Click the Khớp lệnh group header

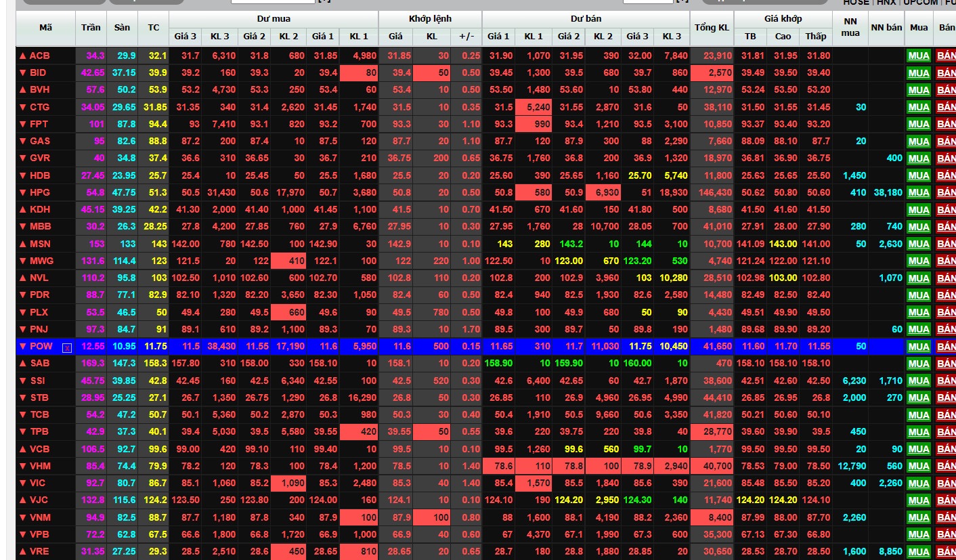(x=430, y=19)
